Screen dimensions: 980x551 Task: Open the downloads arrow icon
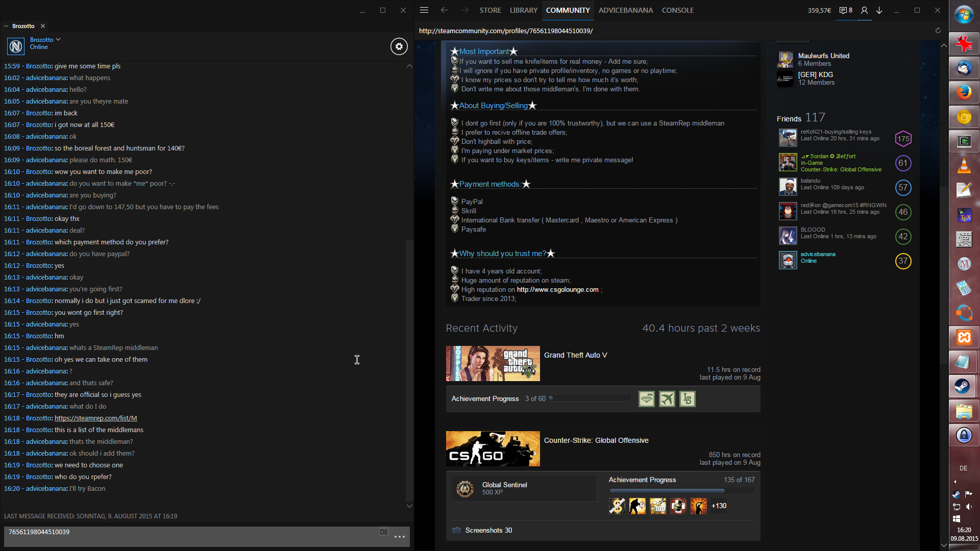coord(879,10)
